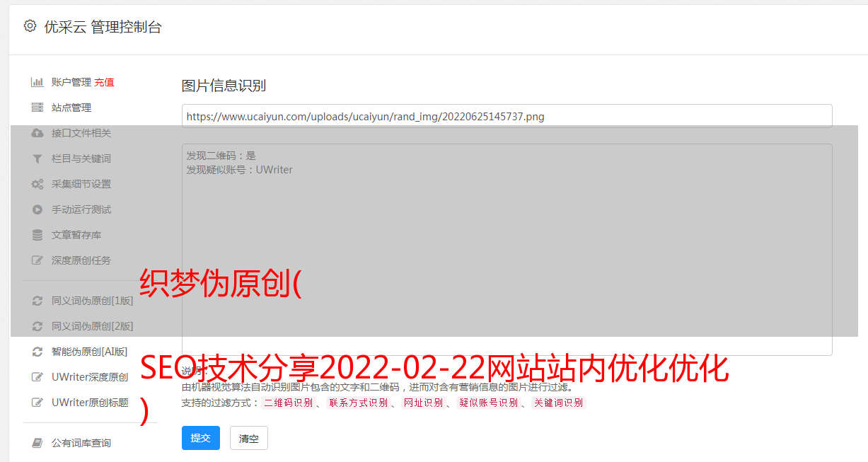The width and height of the screenshot is (868, 462).
Task: Click the 二维码识别 filter tag
Action: click(289, 403)
